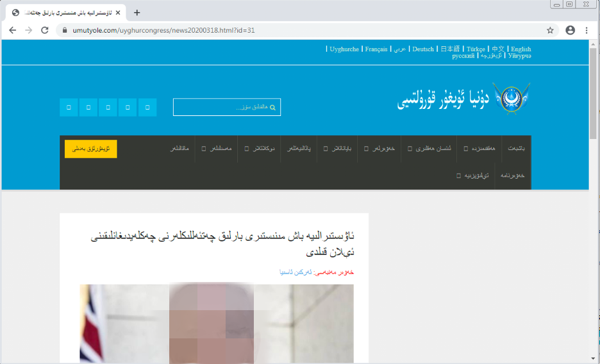Switch language to Deutsch
Viewport: 600px width, 364px height.
[423, 49]
